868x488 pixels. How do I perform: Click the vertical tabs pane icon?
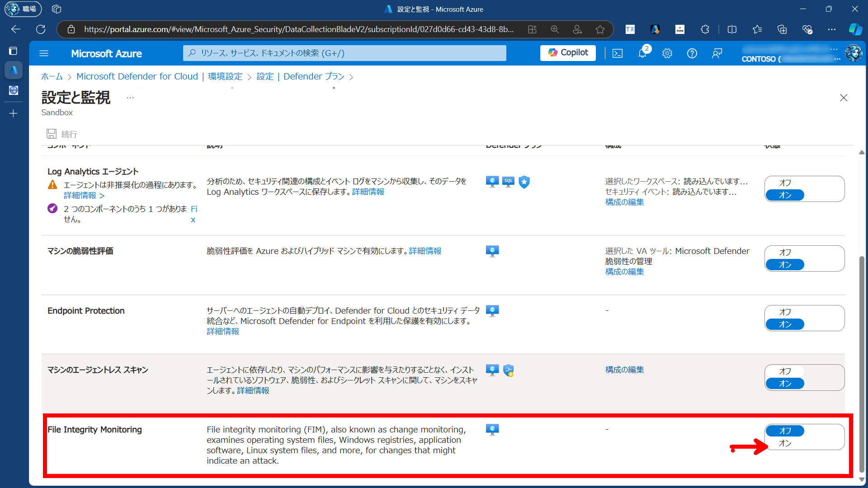click(x=14, y=51)
